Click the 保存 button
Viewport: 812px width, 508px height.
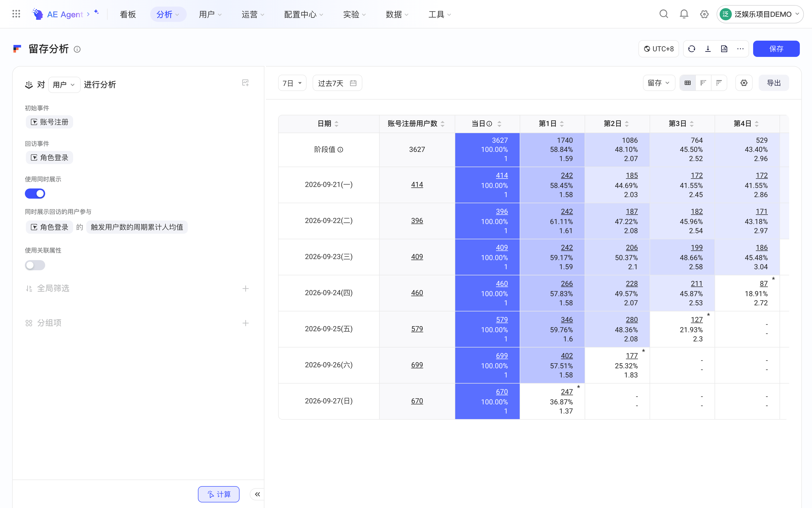(776, 49)
